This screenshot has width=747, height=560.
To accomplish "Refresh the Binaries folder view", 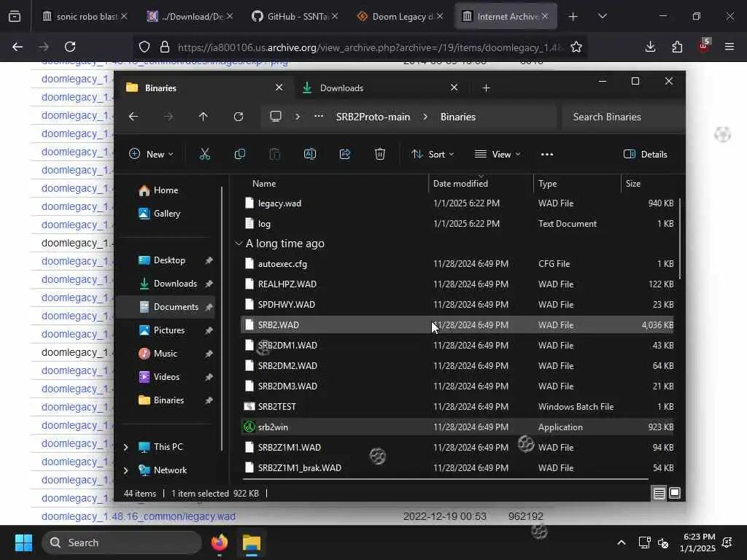I will [239, 117].
